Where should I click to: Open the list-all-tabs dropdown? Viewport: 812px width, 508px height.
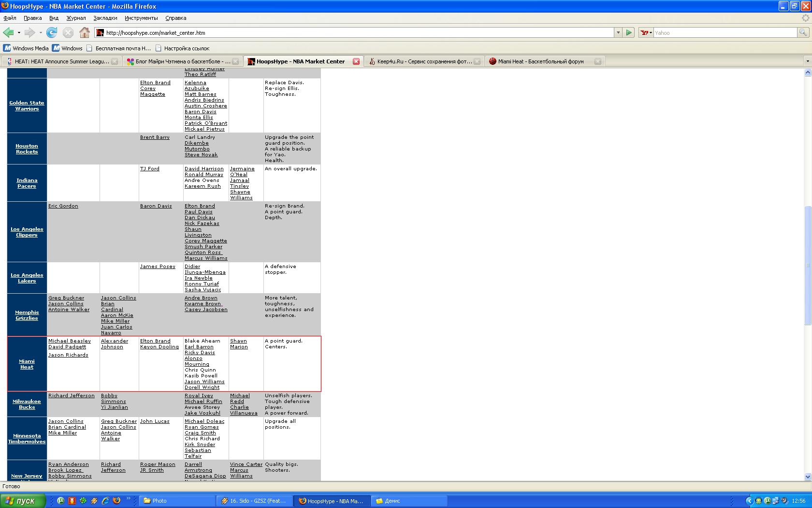pyautogui.click(x=807, y=61)
